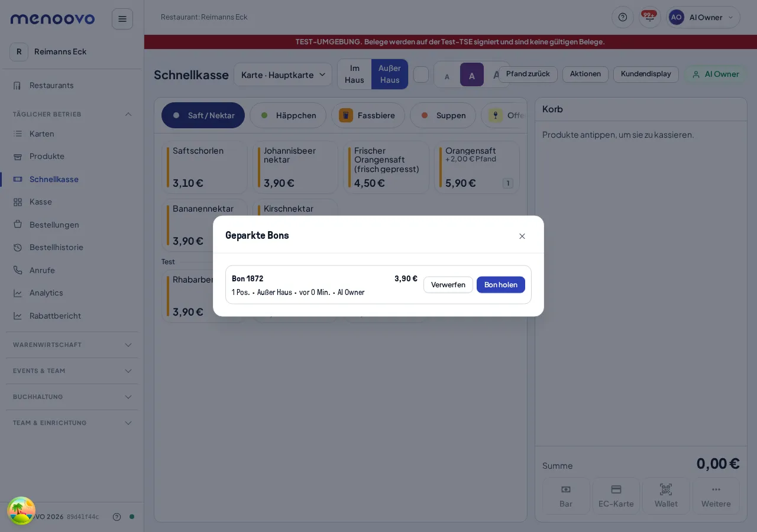Select the Häppchen category tab
The height and width of the screenshot is (532, 757).
tap(288, 115)
